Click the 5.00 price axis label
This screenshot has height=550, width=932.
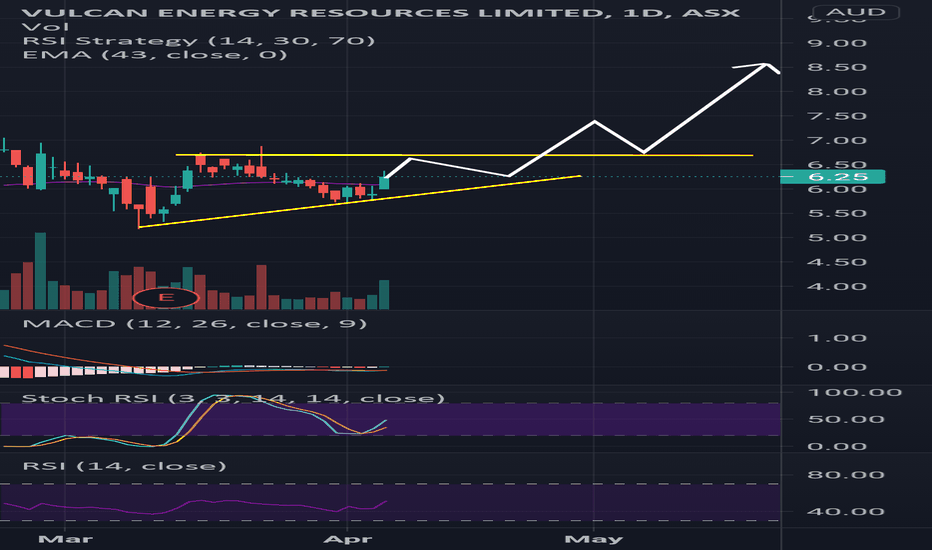837,238
